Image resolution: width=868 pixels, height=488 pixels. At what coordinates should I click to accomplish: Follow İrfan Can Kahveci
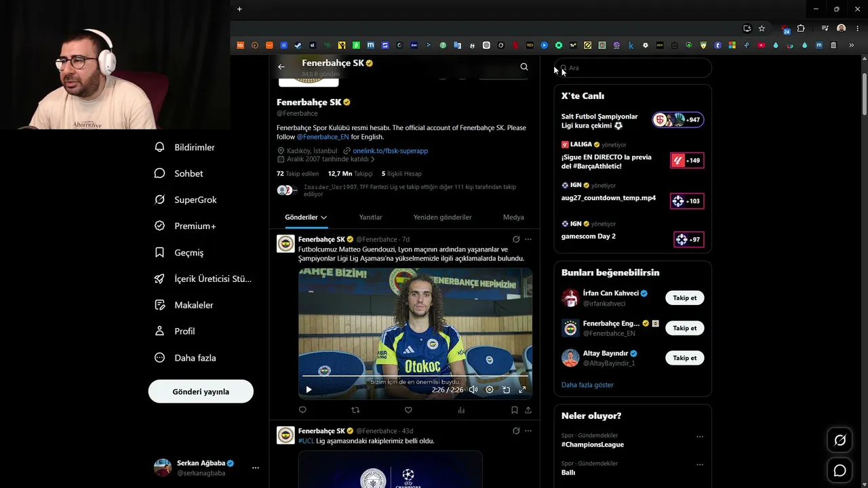tap(685, 298)
